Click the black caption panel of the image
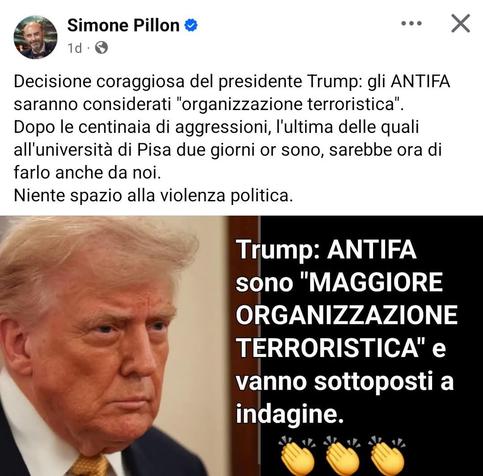Image resolution: width=483 pixels, height=476 pixels. 371,346
